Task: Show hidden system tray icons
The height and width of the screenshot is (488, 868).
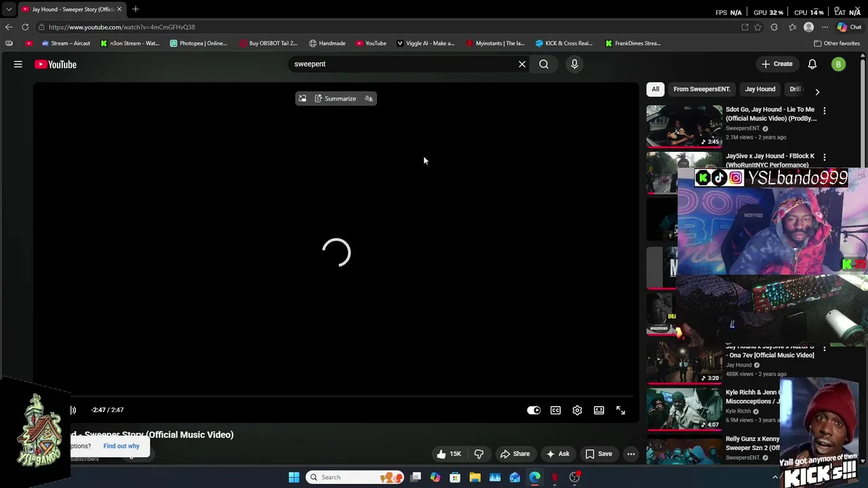Action: [x=775, y=477]
